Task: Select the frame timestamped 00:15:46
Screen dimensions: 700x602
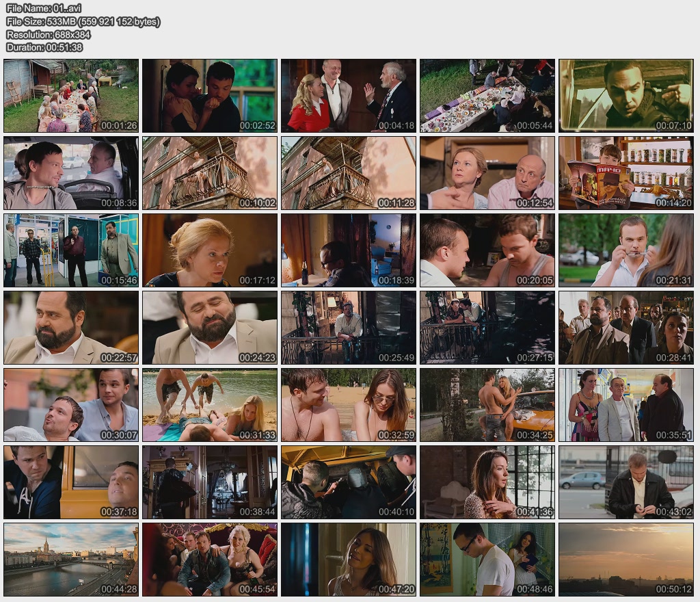Action: 71,250
